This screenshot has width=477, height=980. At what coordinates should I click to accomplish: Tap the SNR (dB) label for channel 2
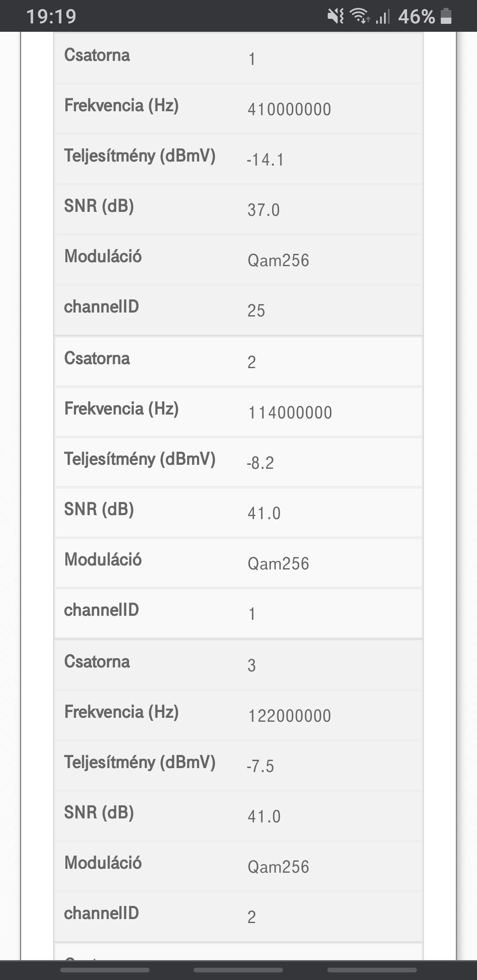tap(99, 509)
